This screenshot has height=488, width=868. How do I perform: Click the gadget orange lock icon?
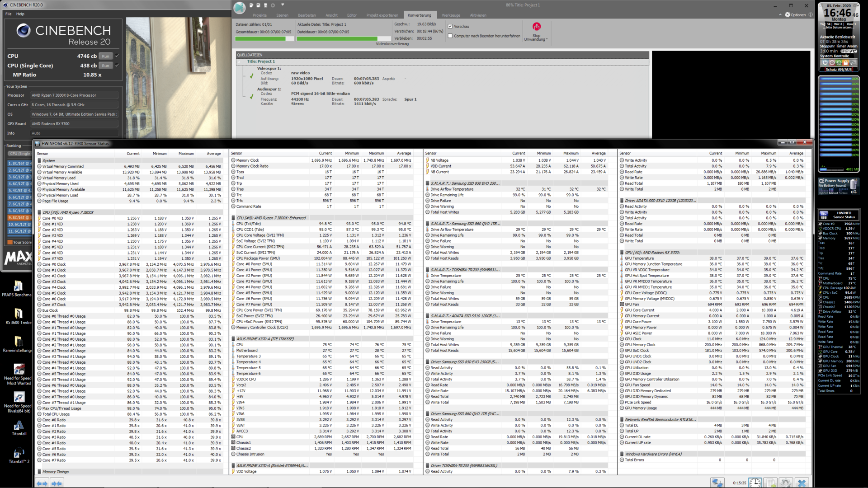(845, 63)
